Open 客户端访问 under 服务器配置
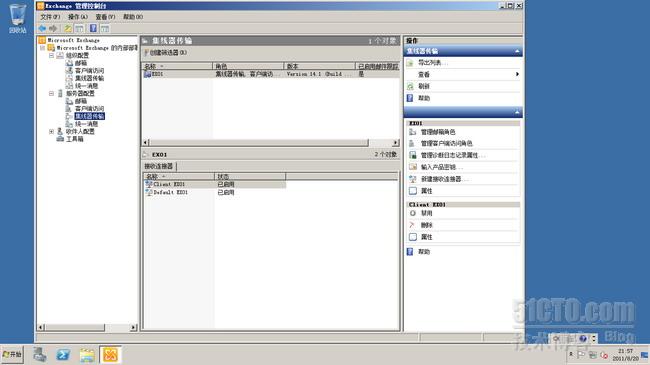This screenshot has height=365, width=650. click(89, 109)
